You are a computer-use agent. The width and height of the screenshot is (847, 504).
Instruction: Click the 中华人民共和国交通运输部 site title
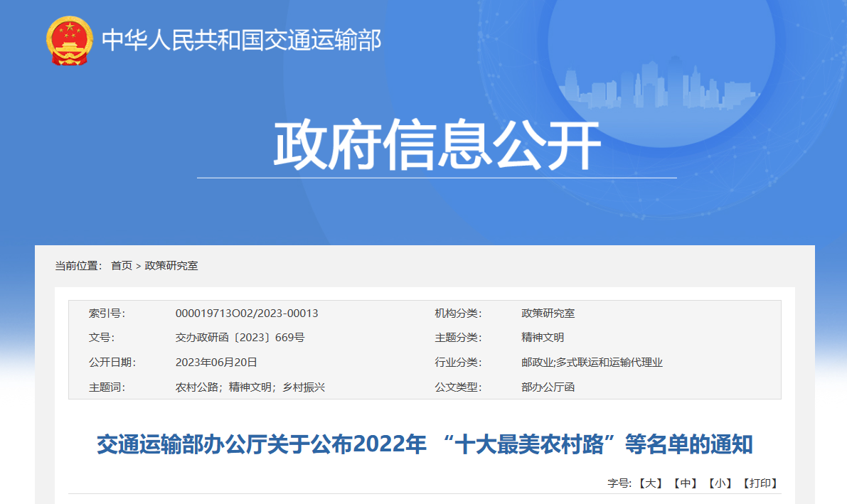242,41
